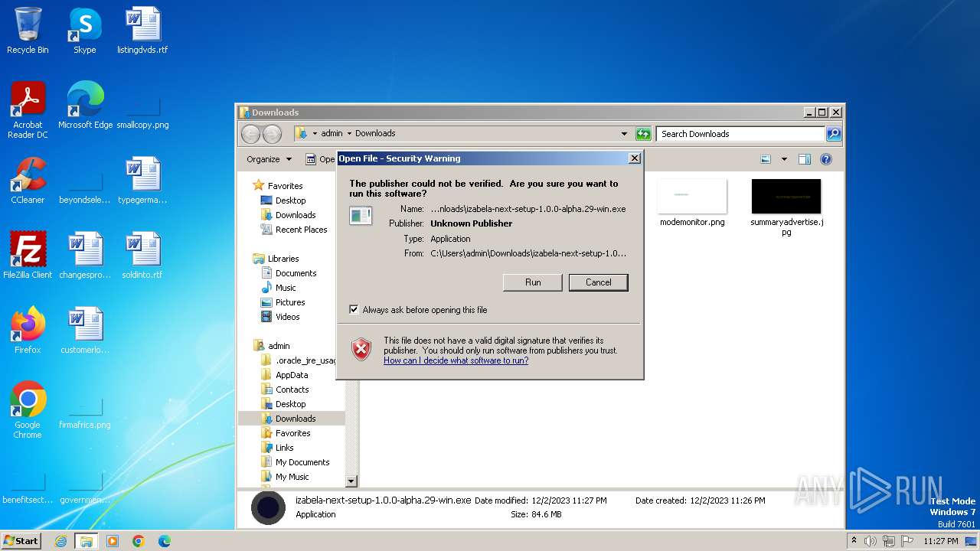Open the Recycle Bin desktop icon
The height and width of the screenshot is (551, 980).
click(x=28, y=31)
